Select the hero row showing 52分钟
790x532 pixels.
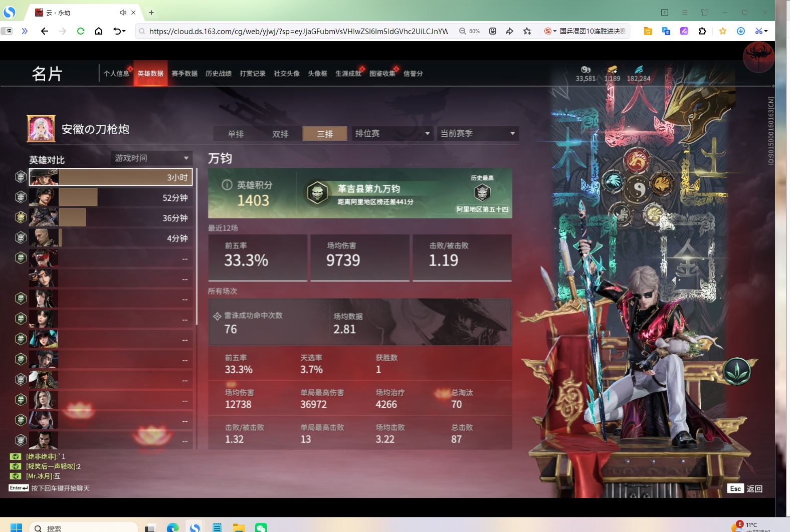pyautogui.click(x=110, y=198)
